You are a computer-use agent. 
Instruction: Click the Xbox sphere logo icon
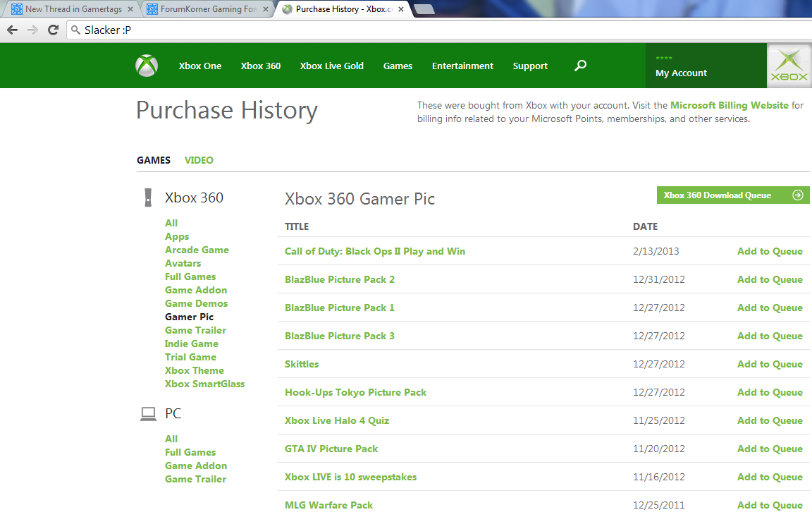click(x=147, y=66)
